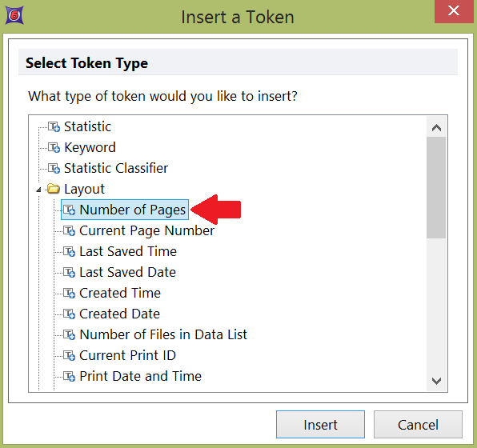Click the scrollbar up arrow

pos(436,127)
